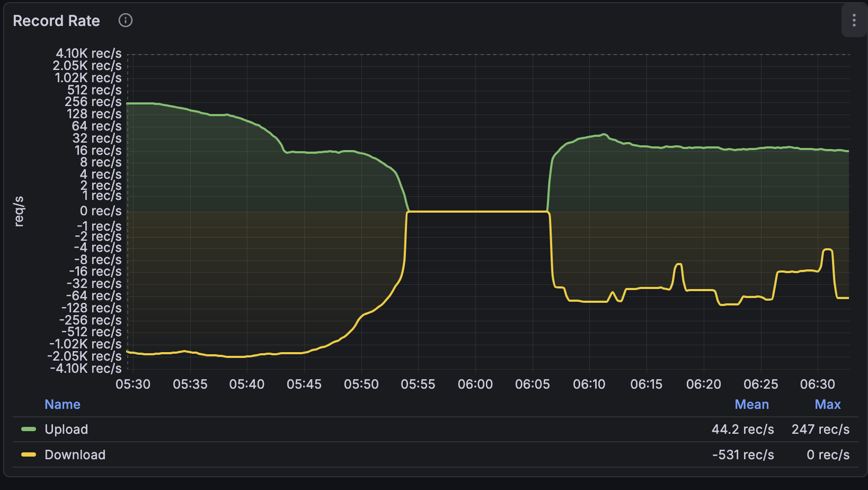Click the 05:30 time axis label
Image resolution: width=868 pixels, height=490 pixels.
(x=133, y=384)
